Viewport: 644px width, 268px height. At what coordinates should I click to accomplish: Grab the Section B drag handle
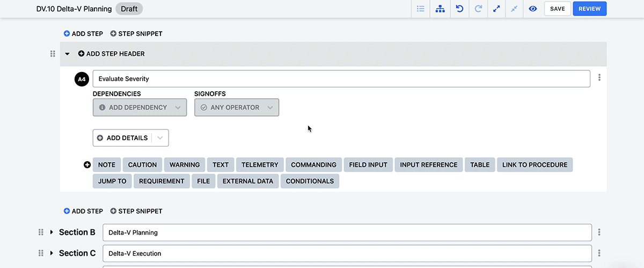coord(41,232)
